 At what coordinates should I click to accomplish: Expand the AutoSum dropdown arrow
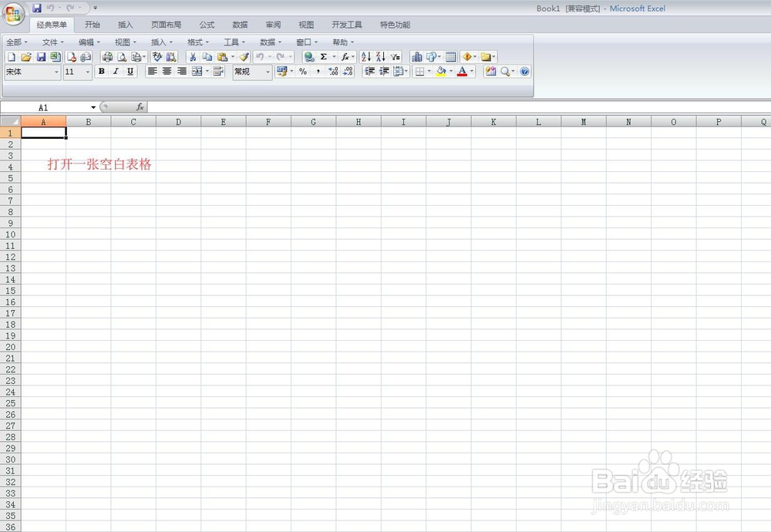[335, 57]
